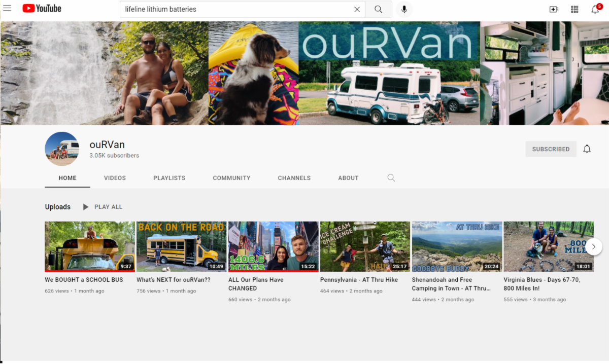Viewport: 609px width, 364px height.
Task: Click the YouTube logo to go home
Action: pos(41,8)
